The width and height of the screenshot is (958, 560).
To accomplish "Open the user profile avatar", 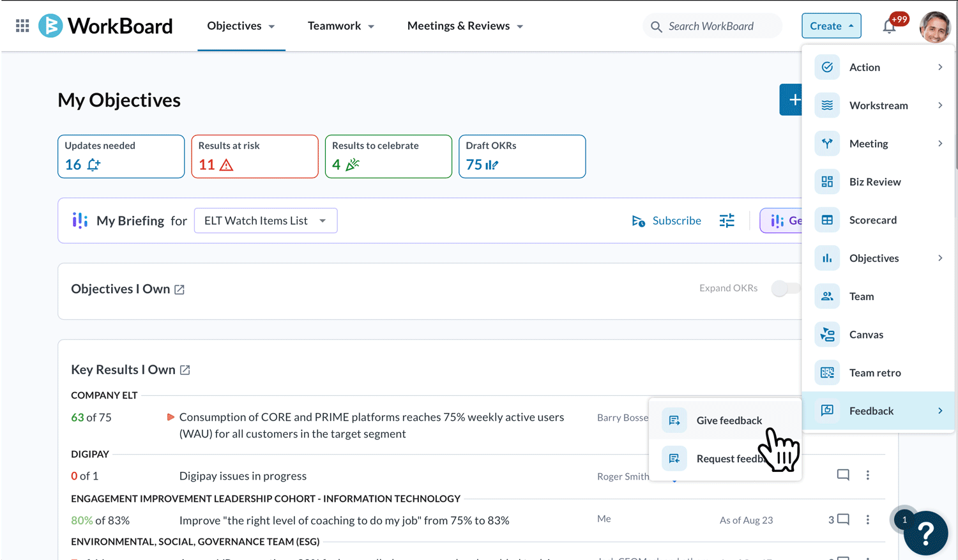I will click(x=935, y=26).
